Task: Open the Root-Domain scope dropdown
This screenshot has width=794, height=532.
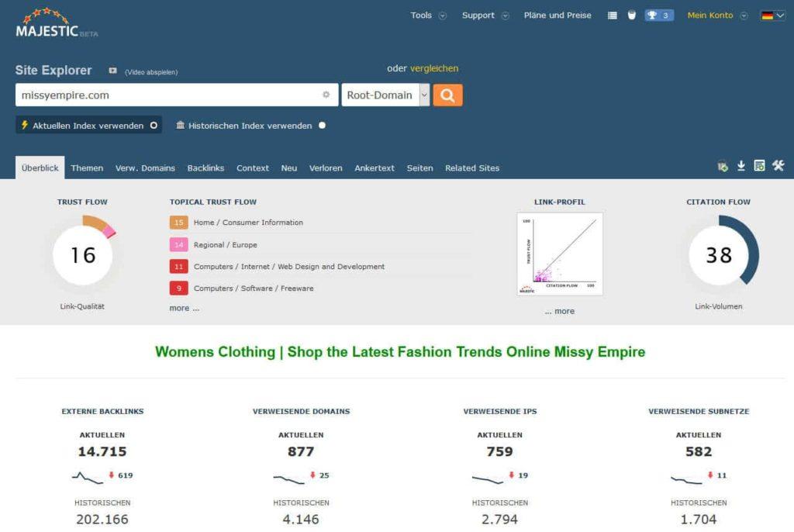Action: pyautogui.click(x=385, y=95)
